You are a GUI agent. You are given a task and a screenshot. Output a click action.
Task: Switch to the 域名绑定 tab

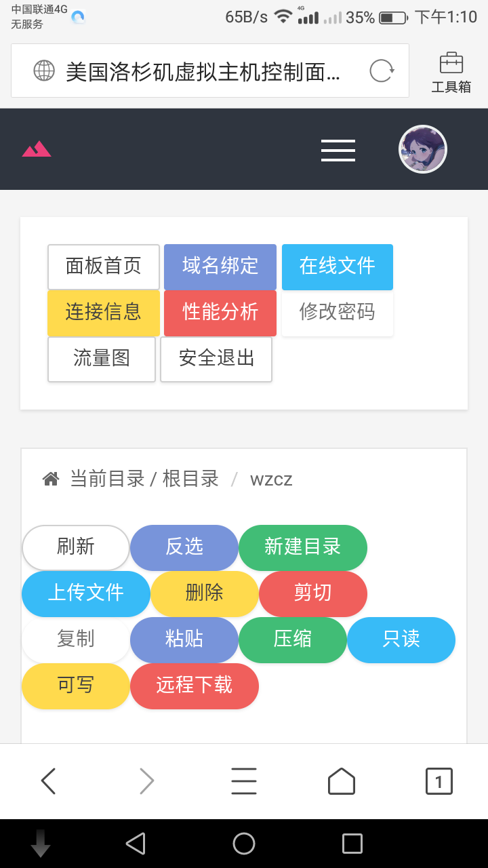point(220,267)
